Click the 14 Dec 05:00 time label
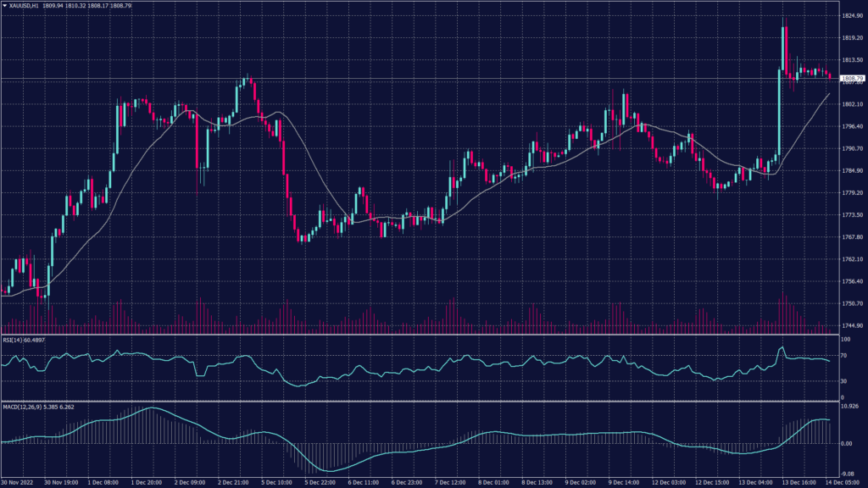868x488 pixels. 845,481
